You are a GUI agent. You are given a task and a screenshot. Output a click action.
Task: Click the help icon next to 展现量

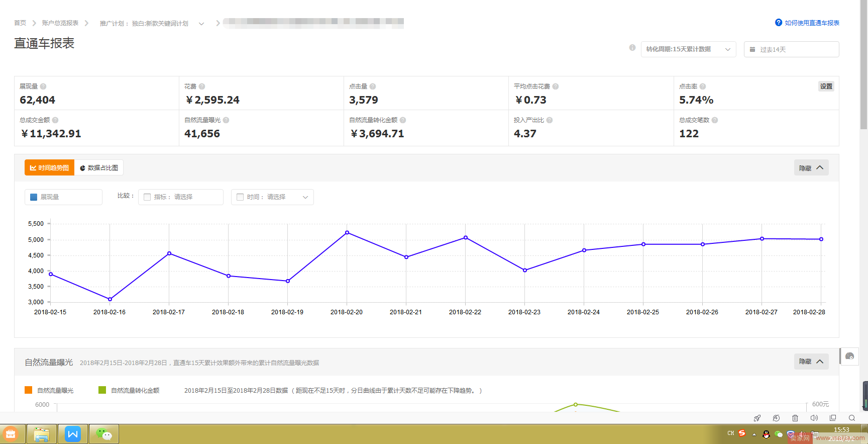click(43, 86)
